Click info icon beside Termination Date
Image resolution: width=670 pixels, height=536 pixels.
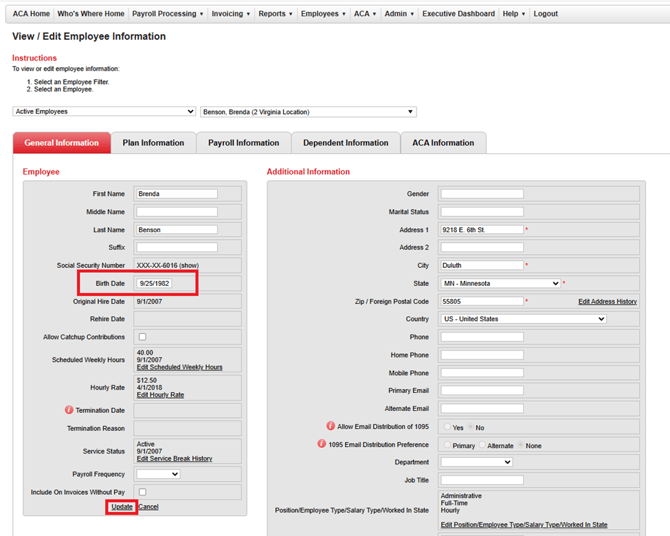pyautogui.click(x=69, y=410)
